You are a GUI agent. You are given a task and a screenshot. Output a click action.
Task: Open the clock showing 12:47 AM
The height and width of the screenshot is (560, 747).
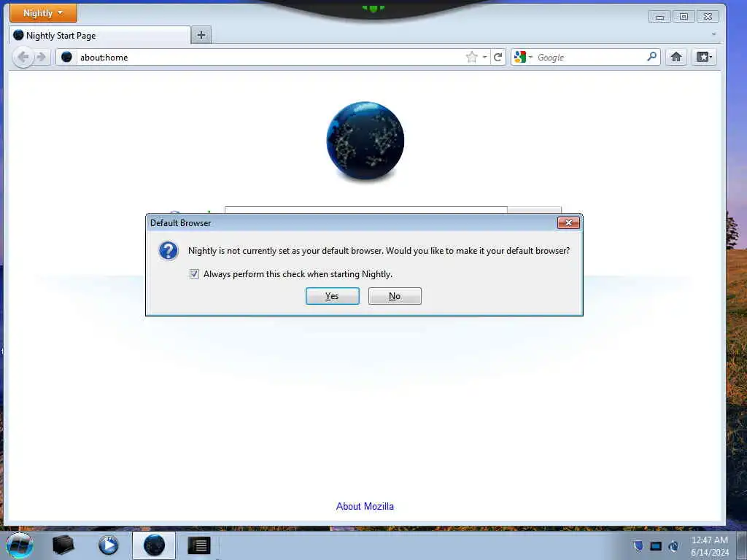(710, 546)
